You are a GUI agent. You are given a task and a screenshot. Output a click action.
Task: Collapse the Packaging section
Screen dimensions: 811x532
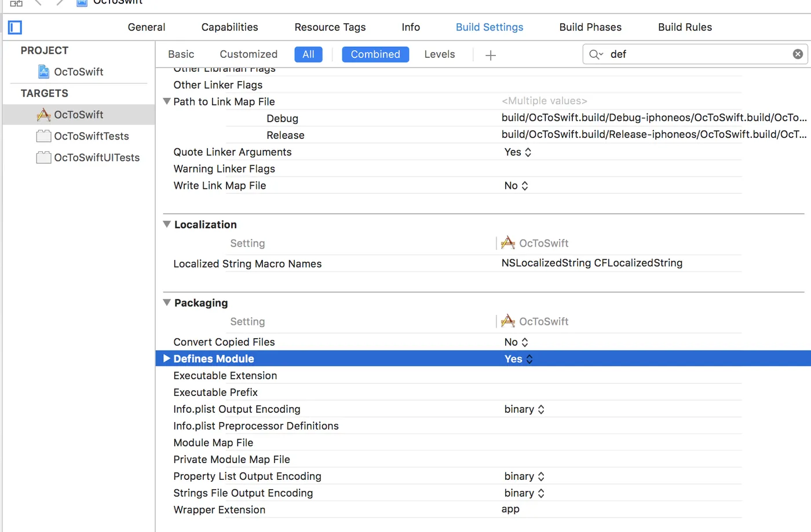(167, 302)
